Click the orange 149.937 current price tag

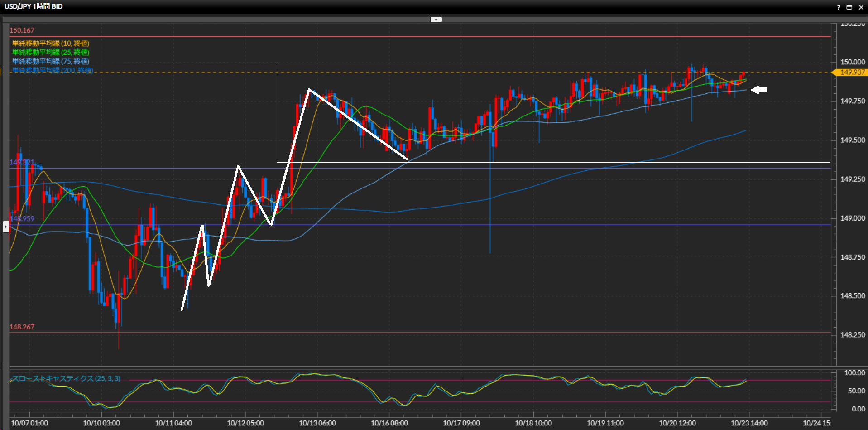coord(851,72)
